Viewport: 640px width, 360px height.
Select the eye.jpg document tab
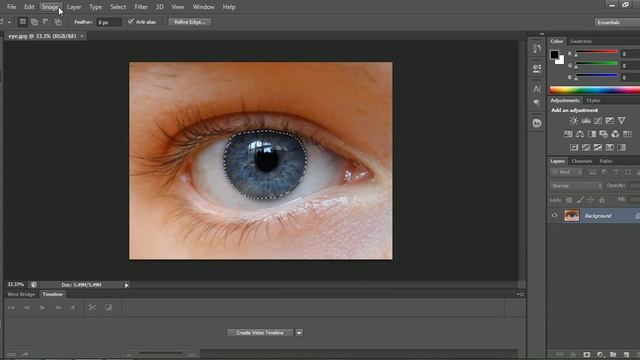(x=42, y=36)
